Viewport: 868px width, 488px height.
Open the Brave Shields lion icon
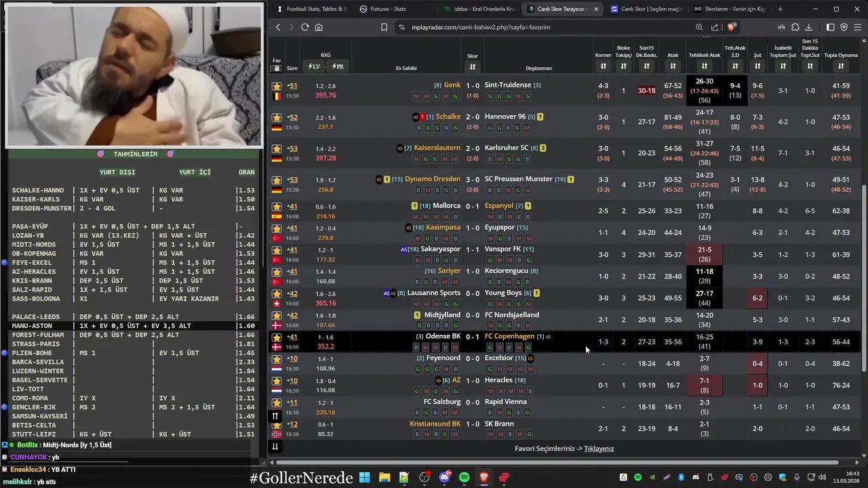coord(732,27)
